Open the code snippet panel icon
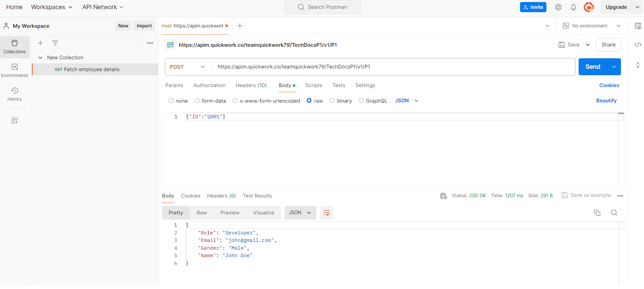644x289 pixels. [x=638, y=45]
